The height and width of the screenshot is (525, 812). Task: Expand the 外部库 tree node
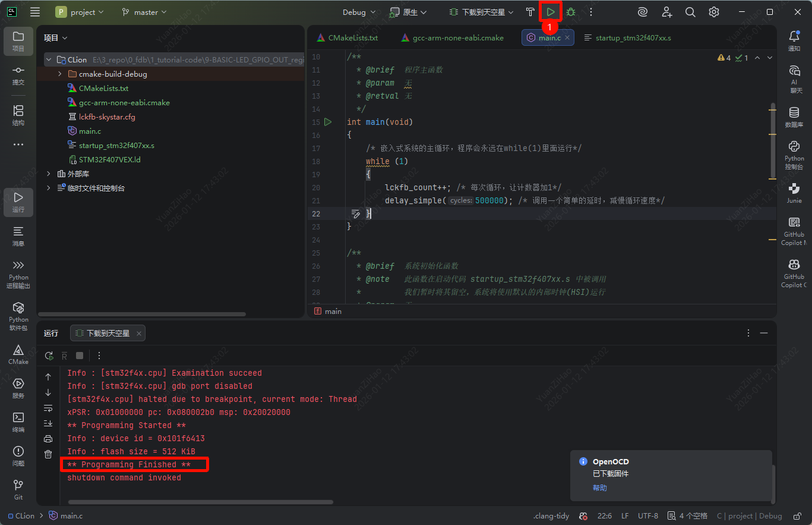tap(49, 174)
